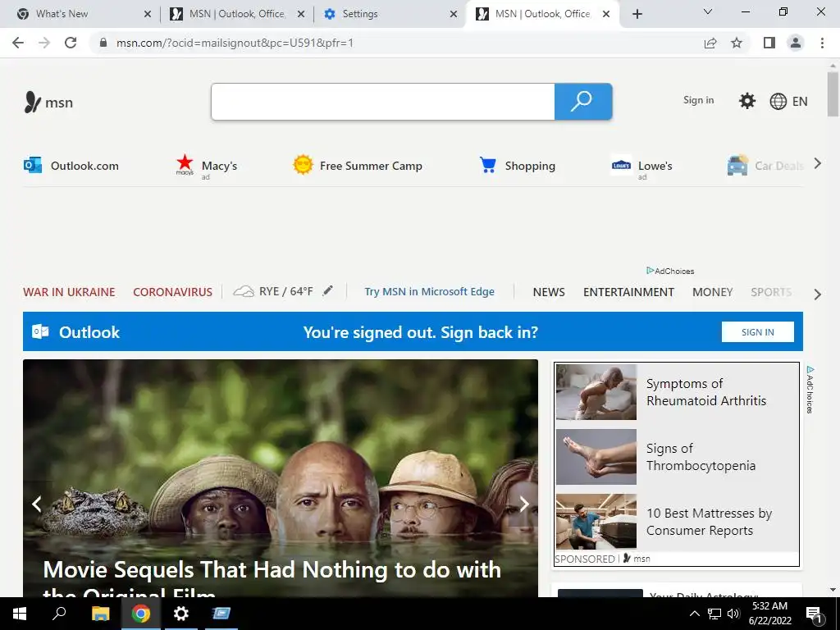Expand the tab search dropdown chevron
The width and height of the screenshot is (840, 630).
point(708,11)
